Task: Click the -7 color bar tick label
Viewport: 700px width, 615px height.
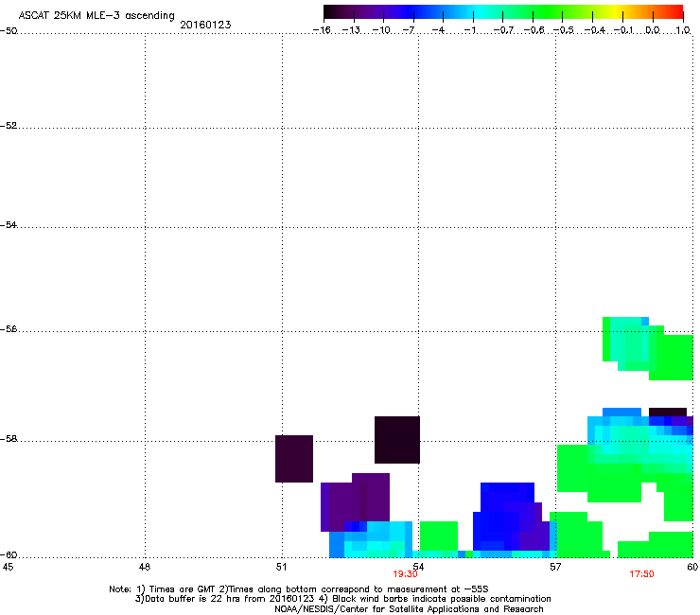Action: 409,30
